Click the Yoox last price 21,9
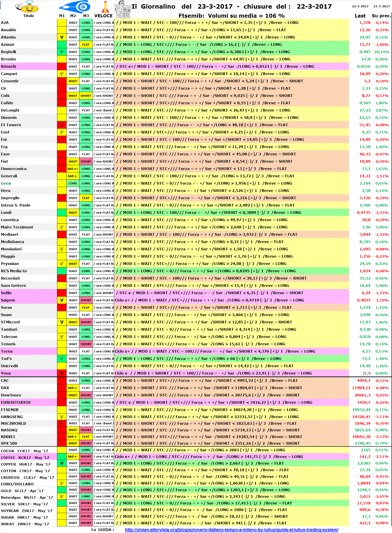The width and height of the screenshot is (392, 533). coord(366,373)
